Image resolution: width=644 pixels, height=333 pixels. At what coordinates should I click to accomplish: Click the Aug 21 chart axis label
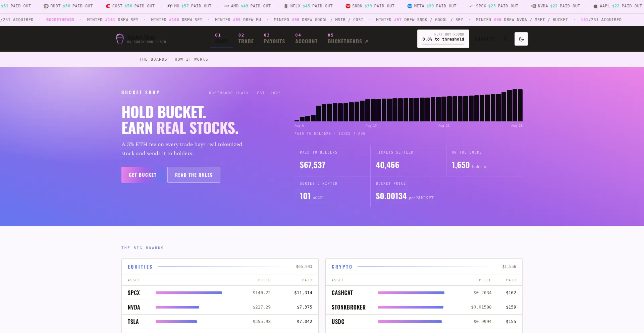(444, 126)
